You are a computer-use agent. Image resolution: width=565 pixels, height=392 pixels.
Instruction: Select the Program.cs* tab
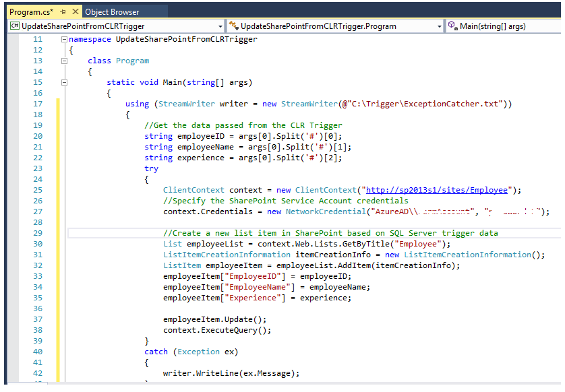31,12
